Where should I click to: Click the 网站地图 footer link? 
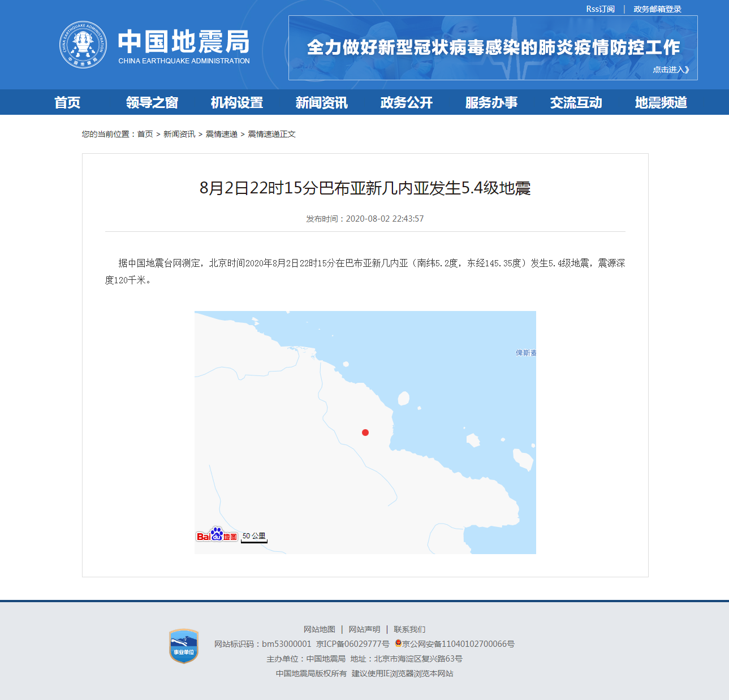tap(318, 629)
